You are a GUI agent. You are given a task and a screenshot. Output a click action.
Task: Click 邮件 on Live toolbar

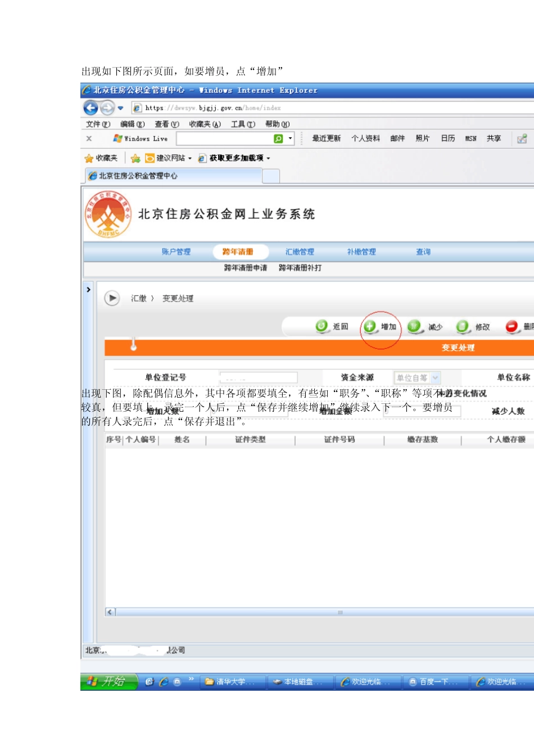pyautogui.click(x=397, y=138)
